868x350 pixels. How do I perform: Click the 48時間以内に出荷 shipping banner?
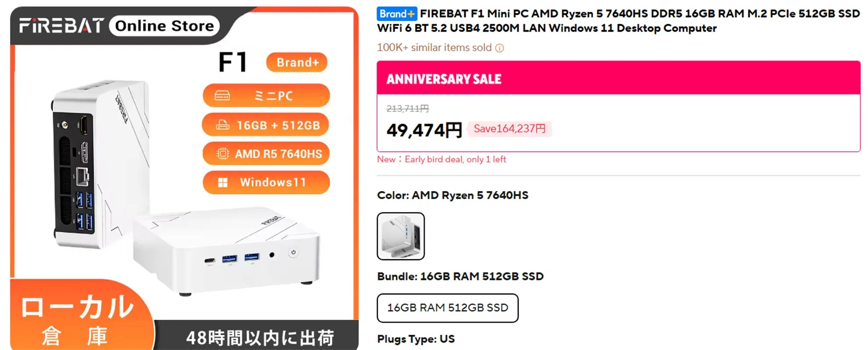point(259,337)
